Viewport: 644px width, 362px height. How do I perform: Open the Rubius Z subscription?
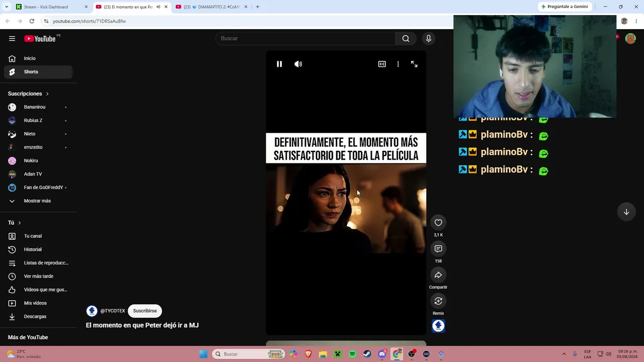tap(38, 121)
